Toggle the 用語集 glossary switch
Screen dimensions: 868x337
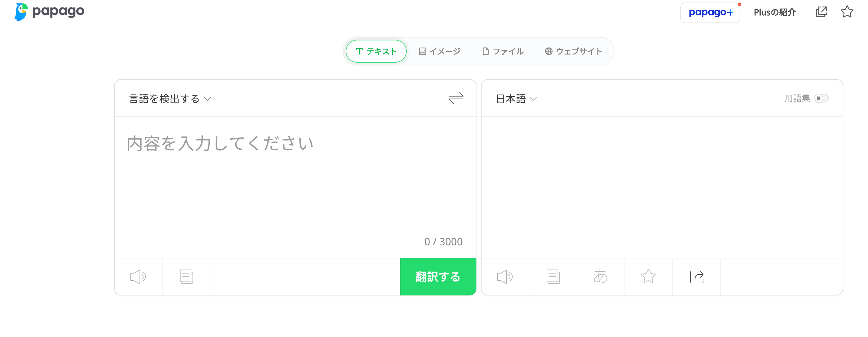[821, 98]
